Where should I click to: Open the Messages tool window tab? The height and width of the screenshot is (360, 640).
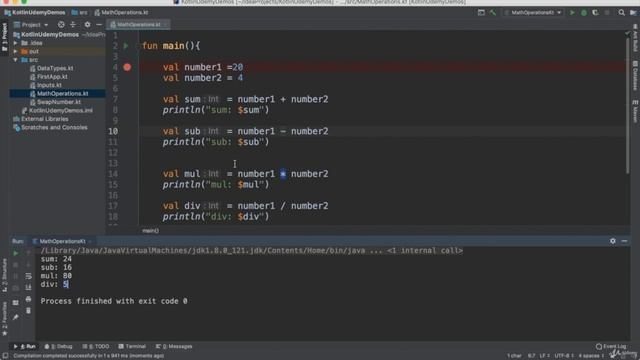pyautogui.click(x=174, y=347)
